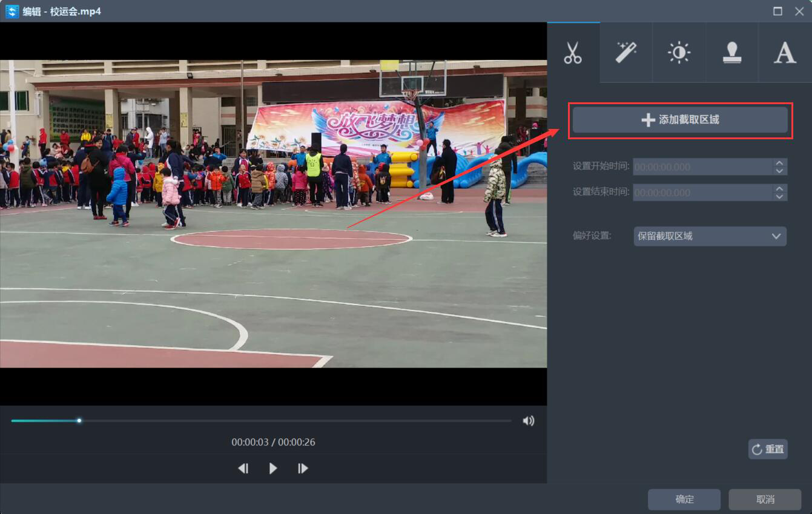Open the brightness adjustment tab

[679, 53]
